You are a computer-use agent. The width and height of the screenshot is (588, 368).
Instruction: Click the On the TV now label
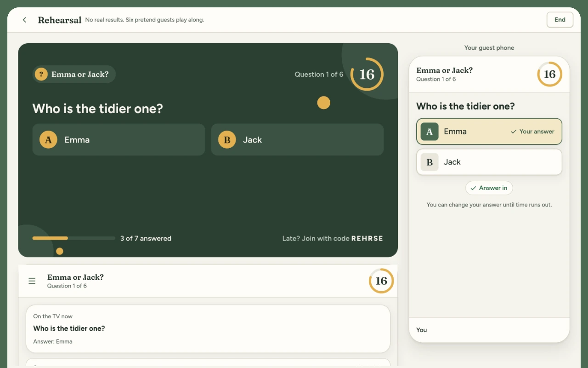[x=53, y=316]
